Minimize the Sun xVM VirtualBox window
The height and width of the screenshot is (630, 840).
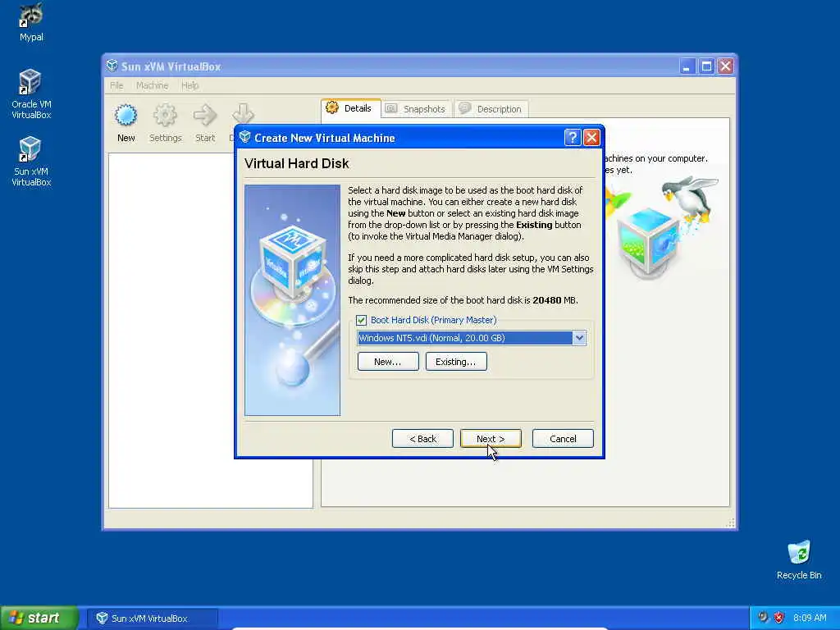687,66
